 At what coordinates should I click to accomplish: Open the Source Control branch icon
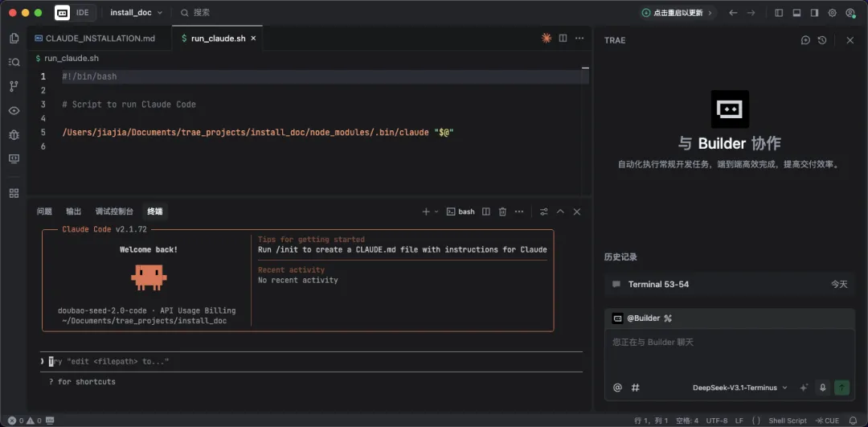point(14,86)
